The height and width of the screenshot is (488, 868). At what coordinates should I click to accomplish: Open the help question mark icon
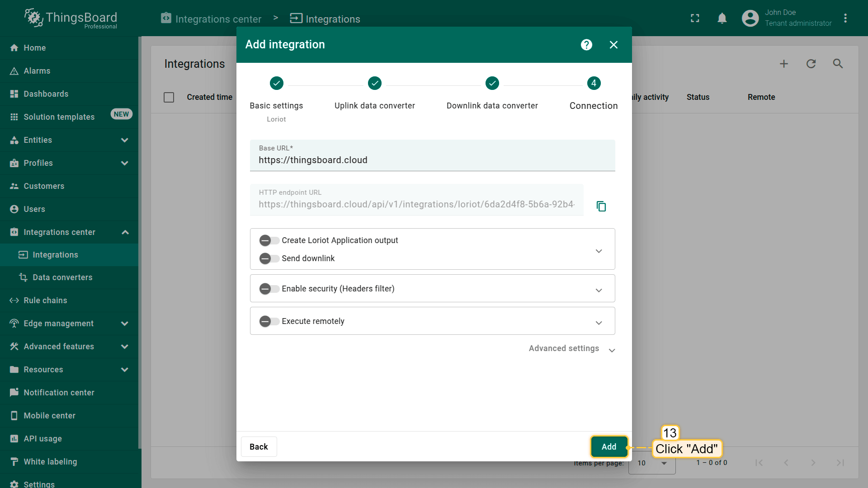point(586,45)
